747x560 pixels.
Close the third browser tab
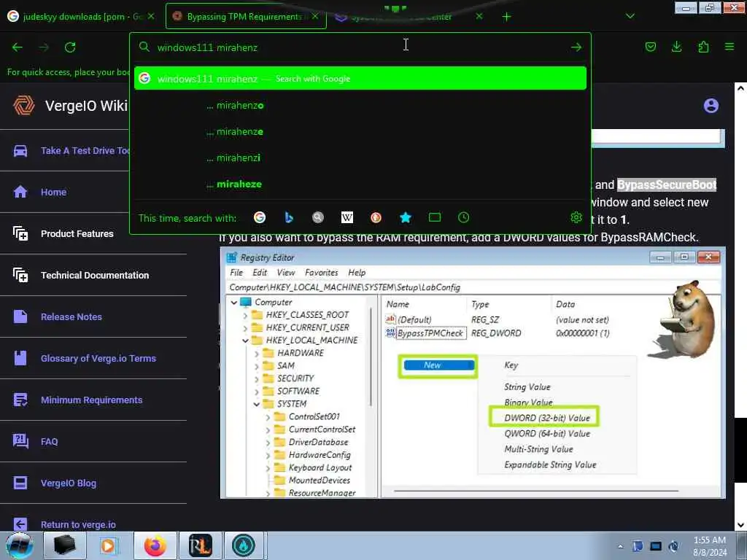coord(479,16)
